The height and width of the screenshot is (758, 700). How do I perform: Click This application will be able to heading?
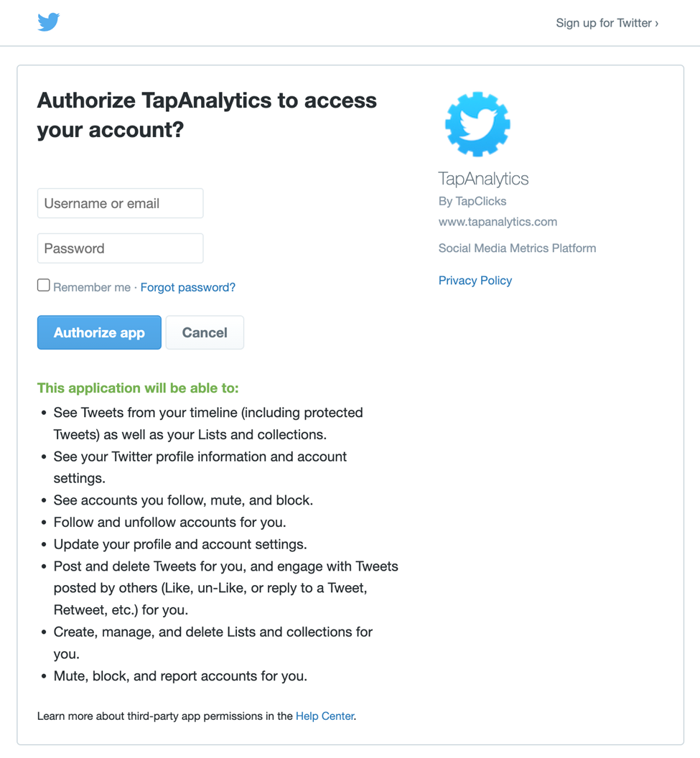click(139, 388)
